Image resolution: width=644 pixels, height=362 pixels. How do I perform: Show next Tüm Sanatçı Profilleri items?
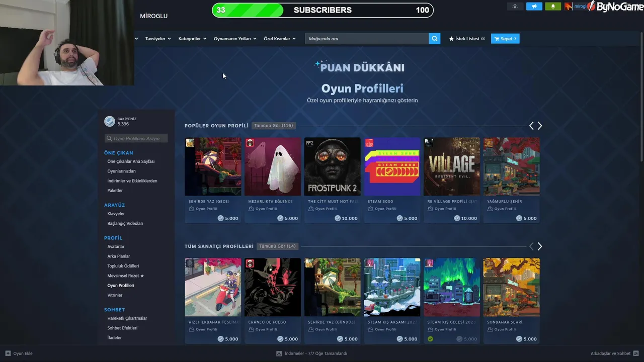click(540, 246)
